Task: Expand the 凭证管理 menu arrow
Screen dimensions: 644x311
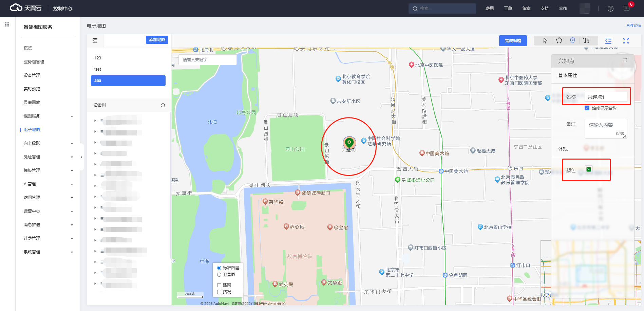Action: coord(72,157)
